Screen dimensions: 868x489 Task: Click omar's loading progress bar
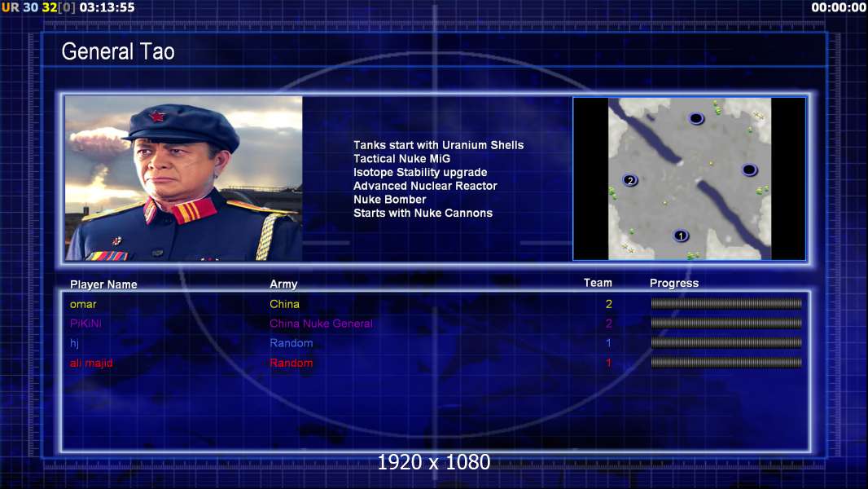click(726, 303)
